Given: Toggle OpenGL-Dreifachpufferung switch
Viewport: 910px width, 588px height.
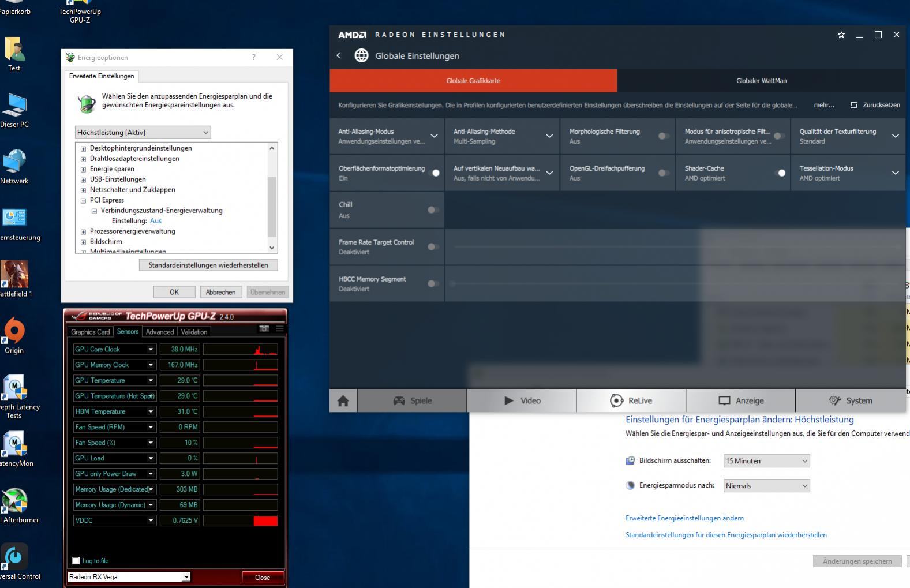Looking at the screenshot, I should [x=664, y=173].
